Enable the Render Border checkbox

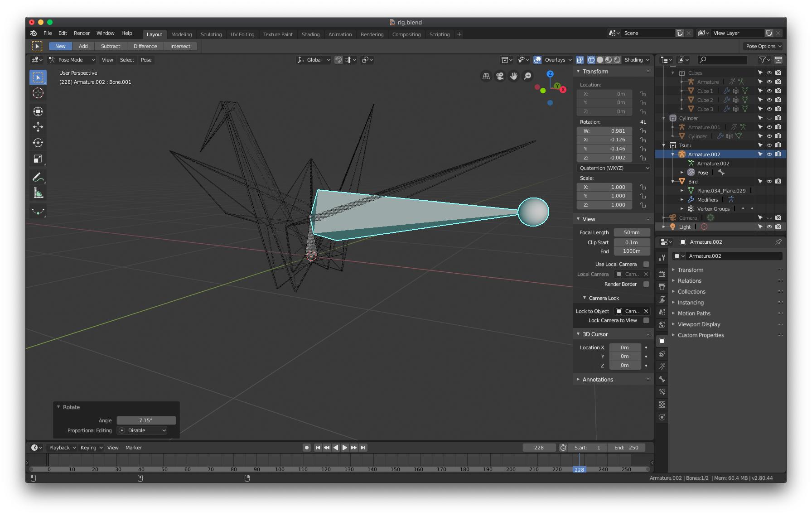(646, 284)
